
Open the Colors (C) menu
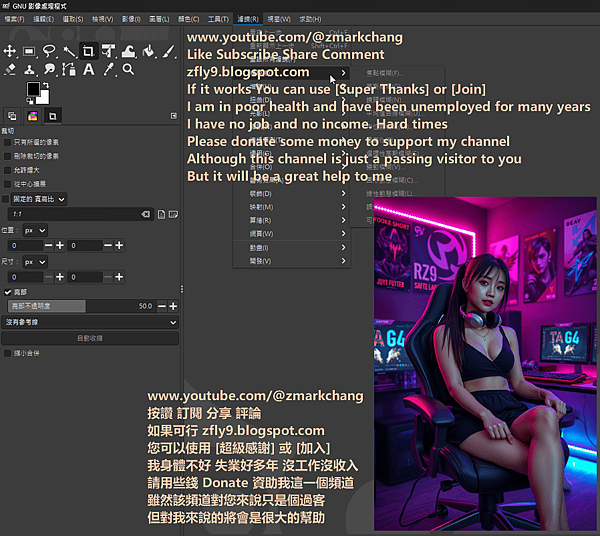188,19
